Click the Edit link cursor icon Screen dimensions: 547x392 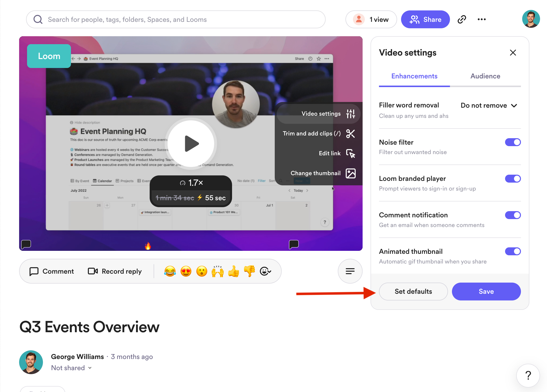(350, 153)
